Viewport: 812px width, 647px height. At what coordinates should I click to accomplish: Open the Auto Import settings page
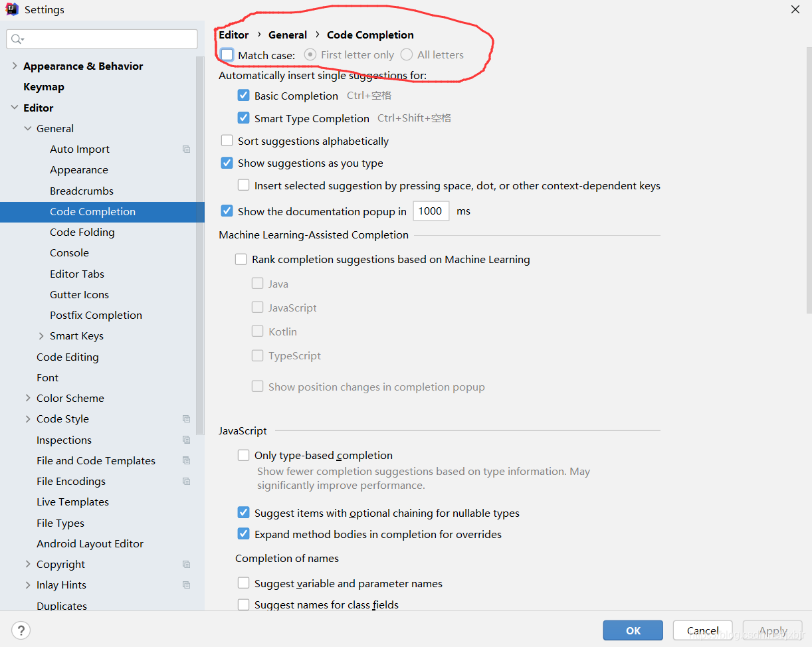coord(80,149)
